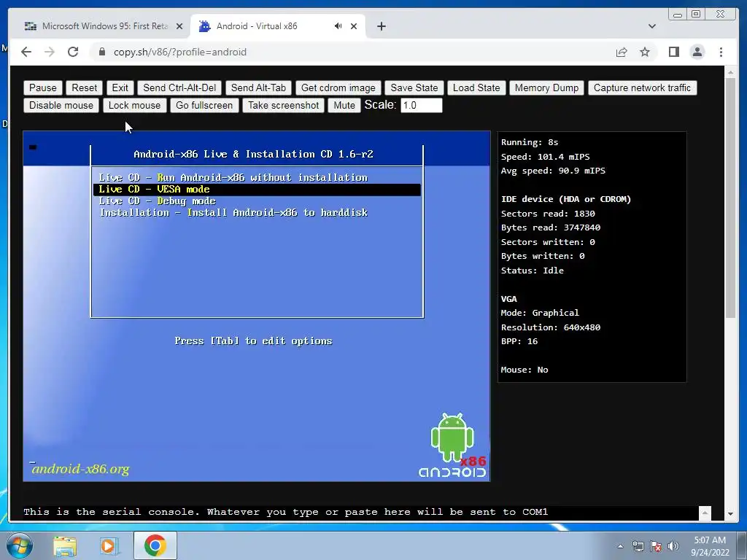The width and height of the screenshot is (747, 560).
Task: Click Memory Dump
Action: 546,87
